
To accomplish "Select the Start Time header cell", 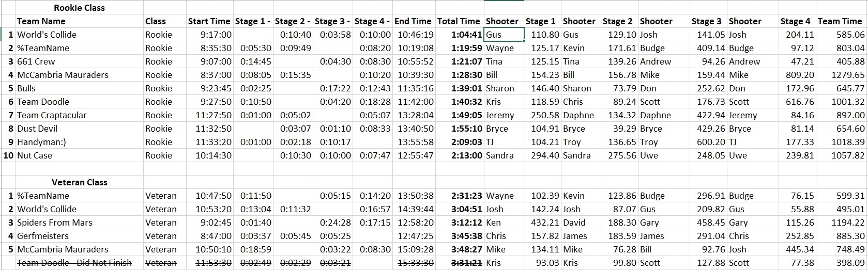I will (209, 21).
